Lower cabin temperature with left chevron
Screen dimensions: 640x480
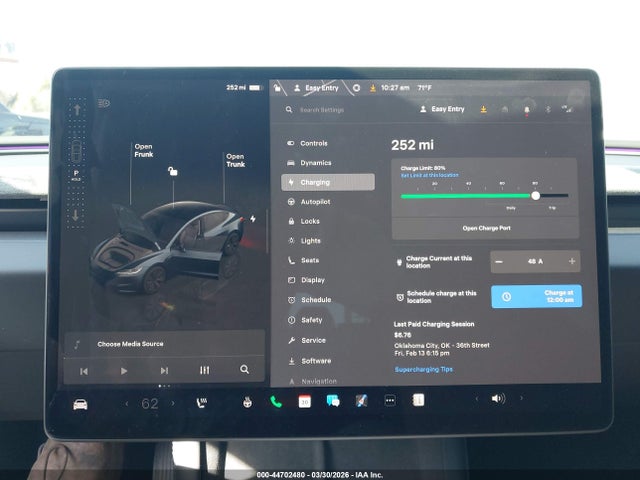click(x=127, y=404)
